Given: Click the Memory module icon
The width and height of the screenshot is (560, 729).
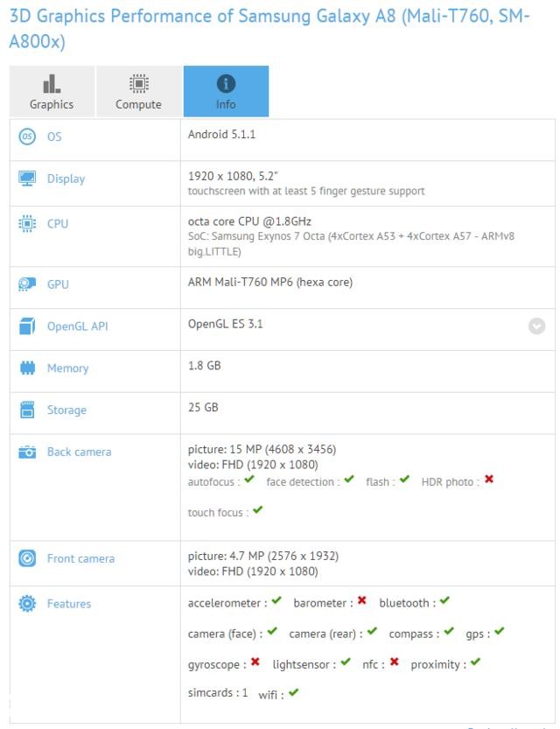Looking at the screenshot, I should pyautogui.click(x=27, y=368).
